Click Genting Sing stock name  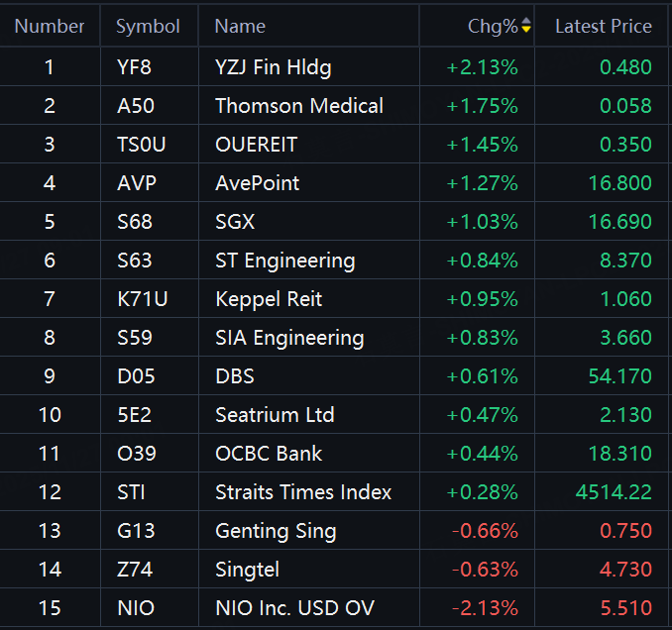(x=276, y=531)
